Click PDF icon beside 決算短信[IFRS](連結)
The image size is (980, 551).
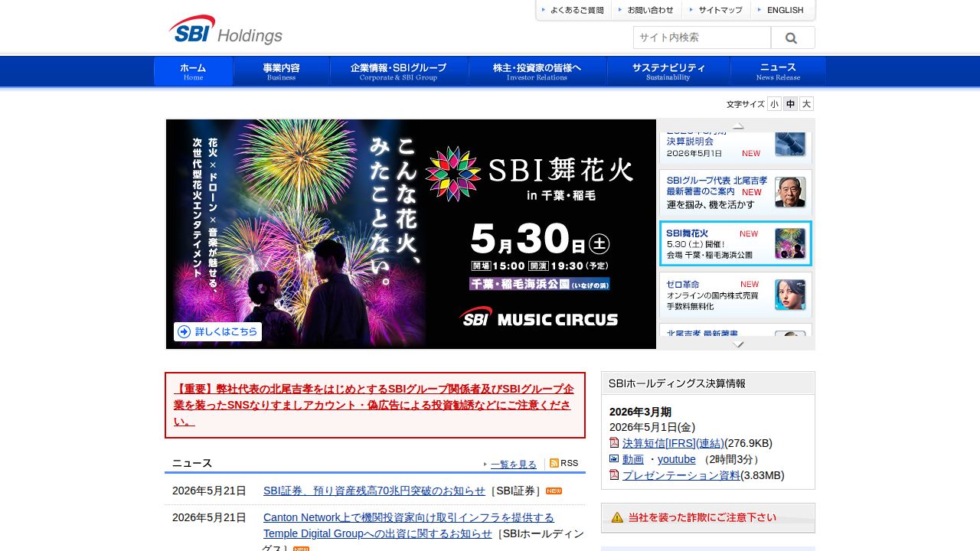point(614,443)
